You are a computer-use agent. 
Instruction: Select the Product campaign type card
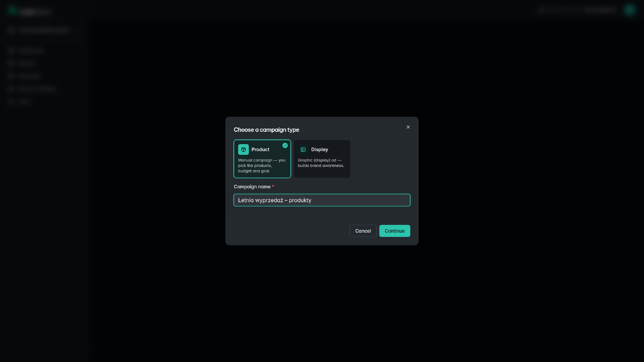262,159
